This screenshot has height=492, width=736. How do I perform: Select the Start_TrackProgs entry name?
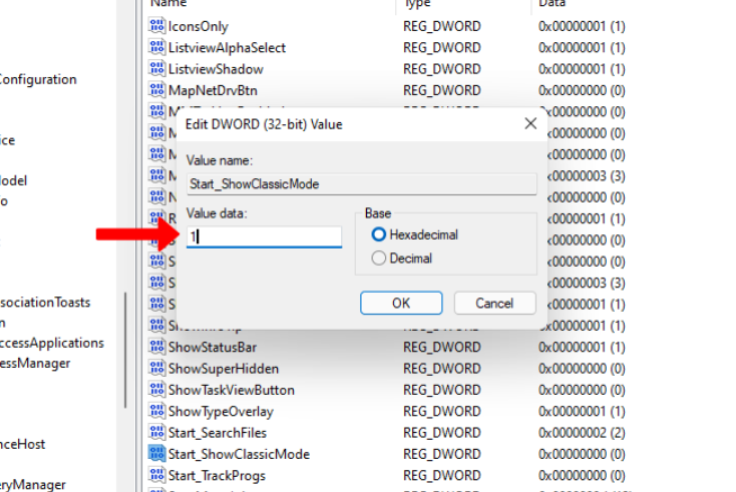pyautogui.click(x=217, y=475)
